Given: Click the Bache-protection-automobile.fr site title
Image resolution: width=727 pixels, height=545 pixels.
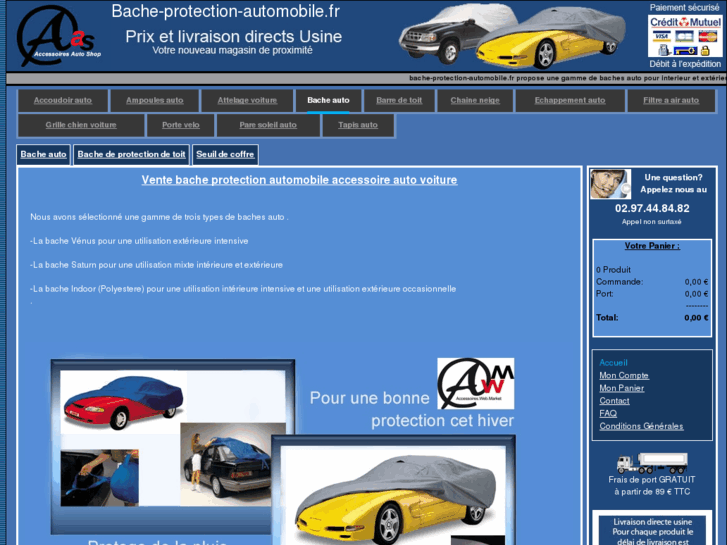Looking at the screenshot, I should pos(225,11).
